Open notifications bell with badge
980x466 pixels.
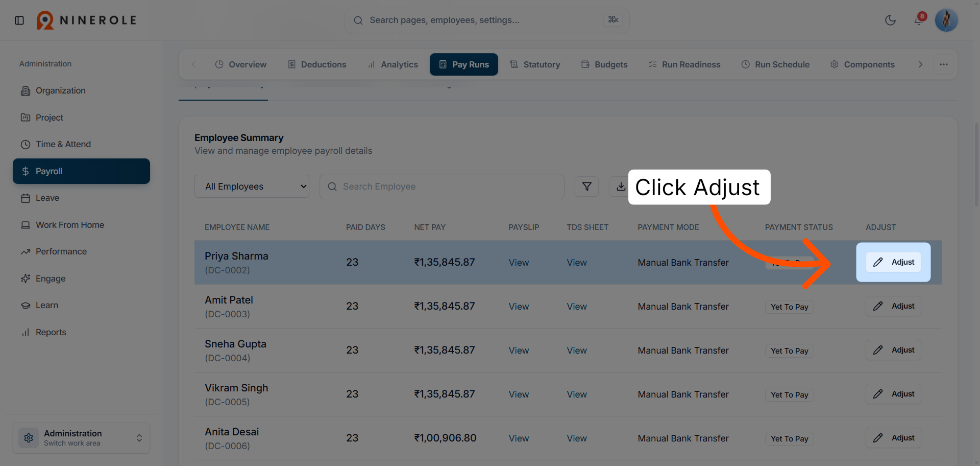[919, 20]
